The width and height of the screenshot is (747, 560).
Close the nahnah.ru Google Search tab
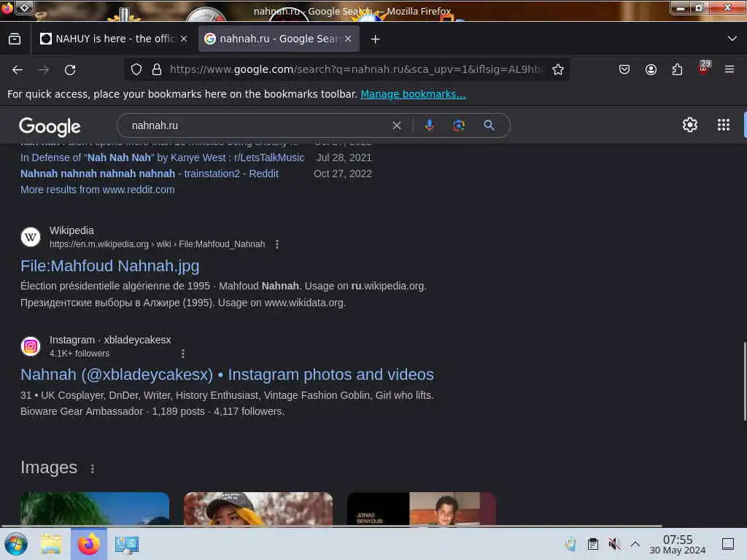pyautogui.click(x=348, y=39)
